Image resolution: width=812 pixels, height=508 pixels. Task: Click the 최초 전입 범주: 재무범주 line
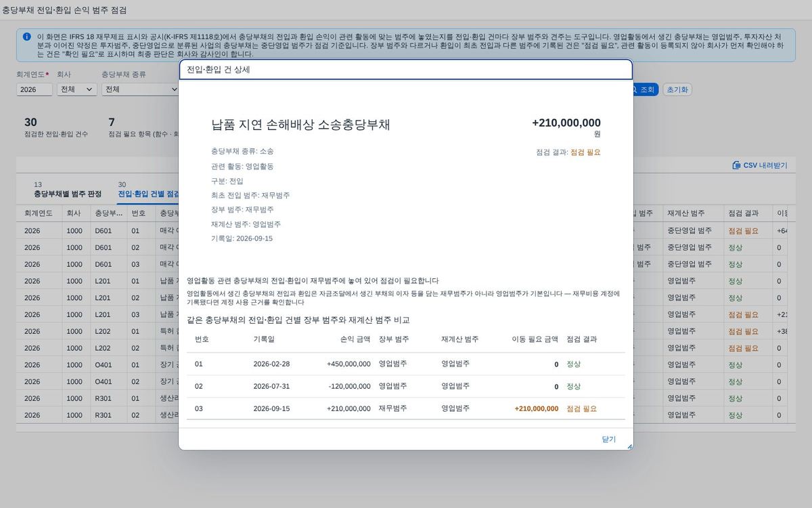(x=250, y=195)
